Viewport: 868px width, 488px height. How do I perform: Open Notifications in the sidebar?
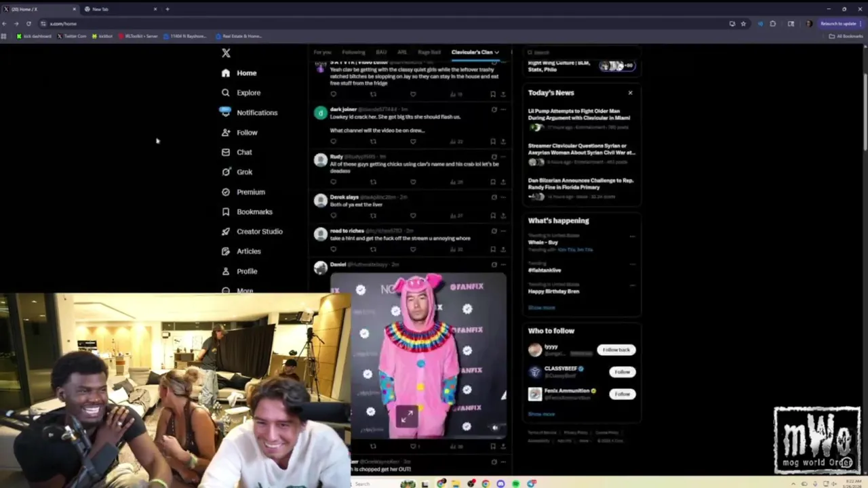click(249, 113)
